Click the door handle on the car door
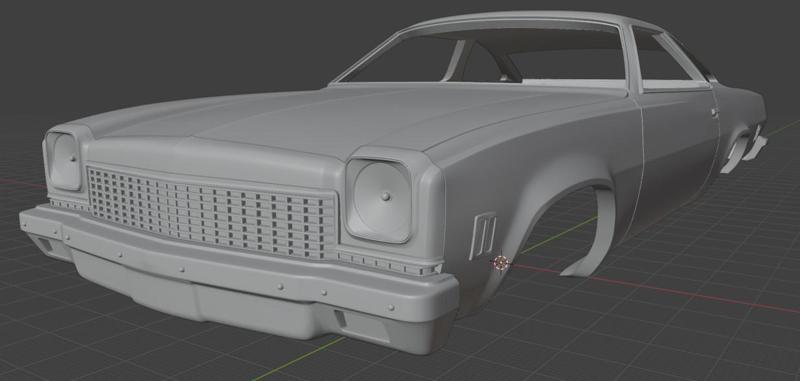Screen dimensions: 800x381 [x=714, y=113]
